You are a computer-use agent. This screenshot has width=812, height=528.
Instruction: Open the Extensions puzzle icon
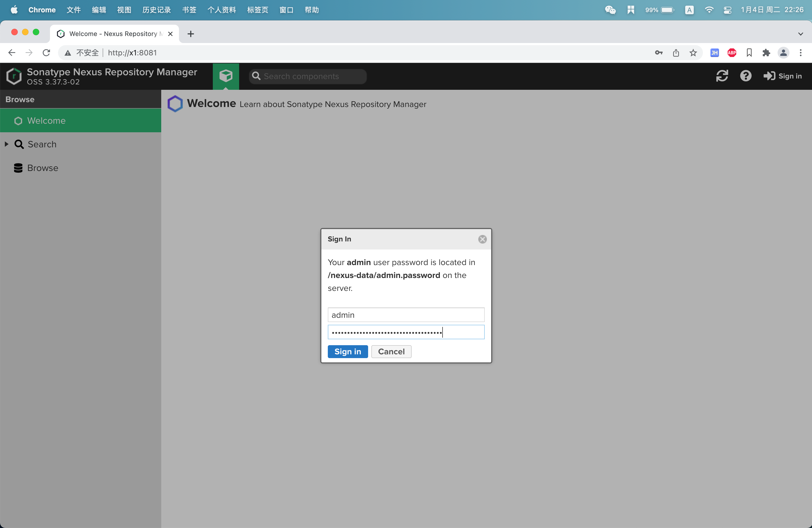tap(766, 53)
